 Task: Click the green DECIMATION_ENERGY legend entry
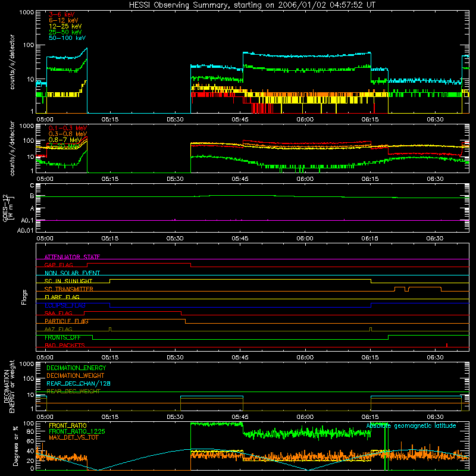click(76, 368)
